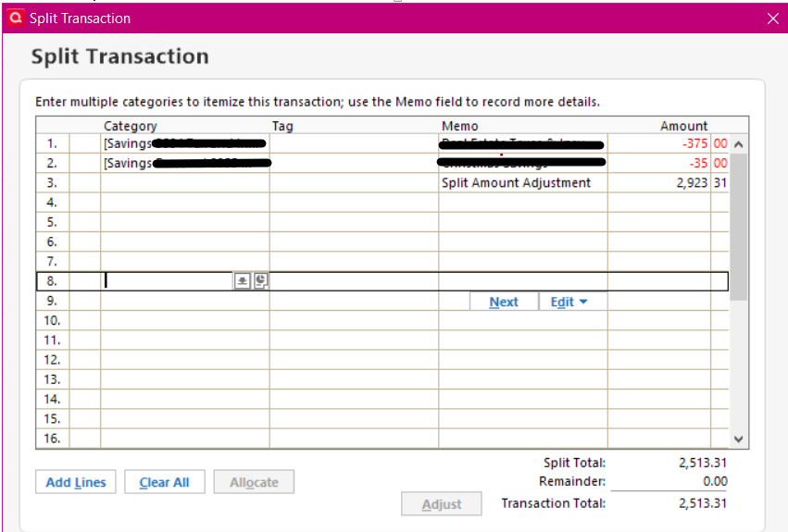
Task: Click the Quicken logo icon in title bar
Action: (16, 19)
